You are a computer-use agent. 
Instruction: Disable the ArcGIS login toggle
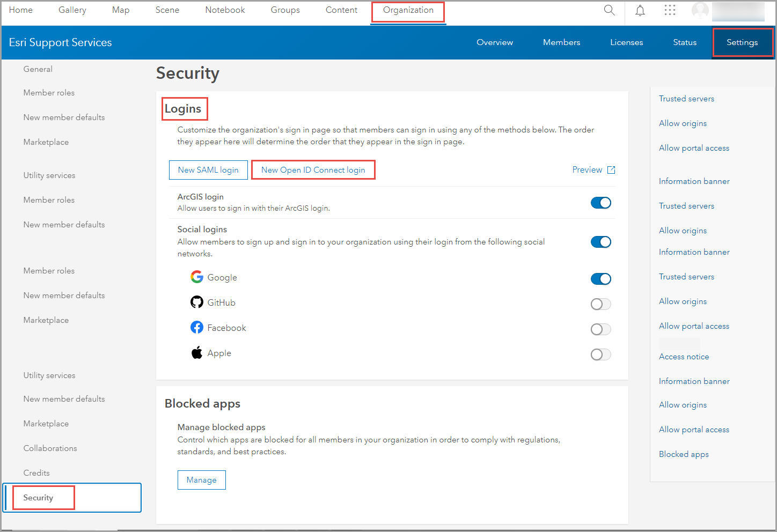point(600,203)
